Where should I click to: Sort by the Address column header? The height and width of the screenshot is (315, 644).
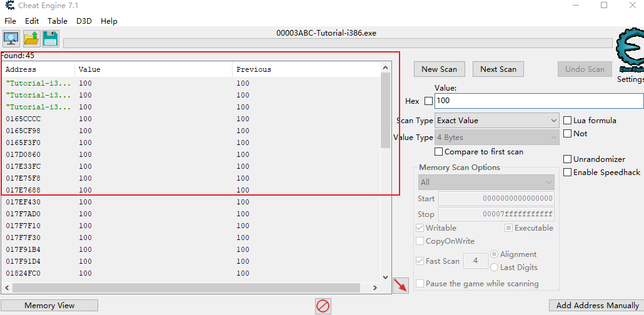[38, 69]
